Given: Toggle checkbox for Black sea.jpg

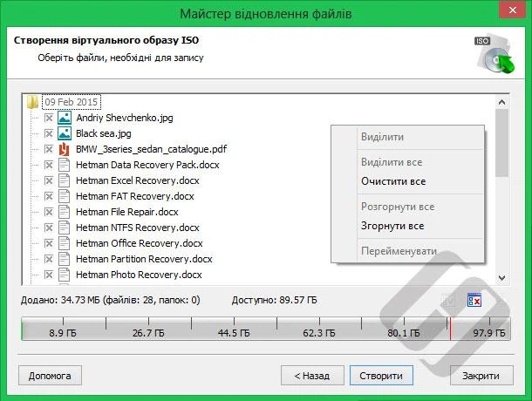Looking at the screenshot, I should point(49,133).
